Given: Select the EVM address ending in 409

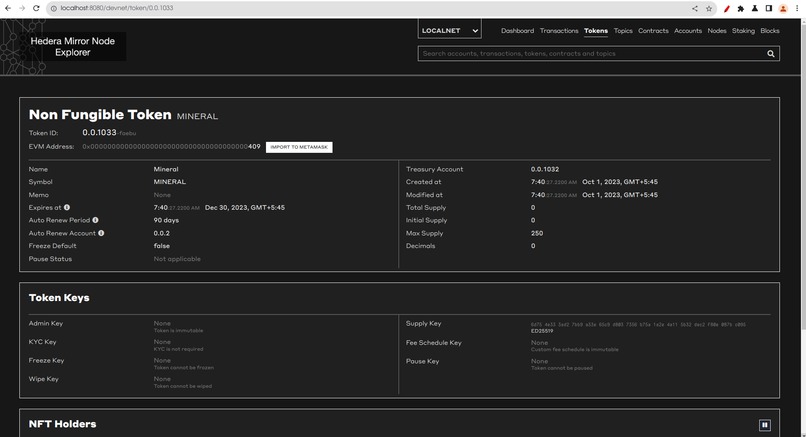Looking at the screenshot, I should point(171,147).
